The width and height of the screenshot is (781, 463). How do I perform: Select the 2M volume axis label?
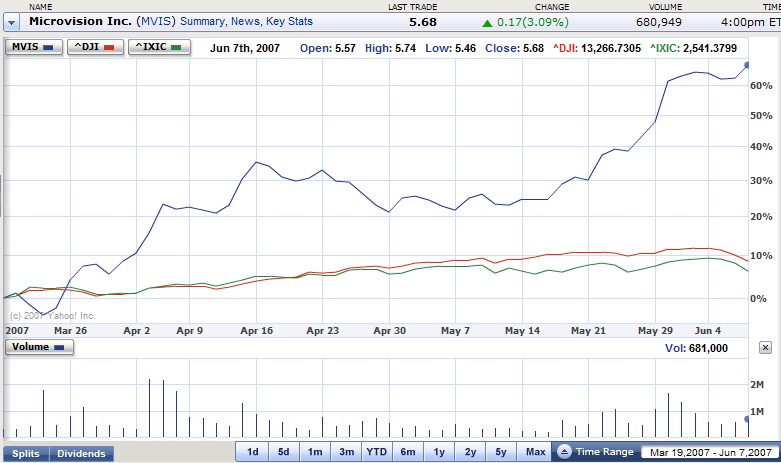pyautogui.click(x=757, y=384)
